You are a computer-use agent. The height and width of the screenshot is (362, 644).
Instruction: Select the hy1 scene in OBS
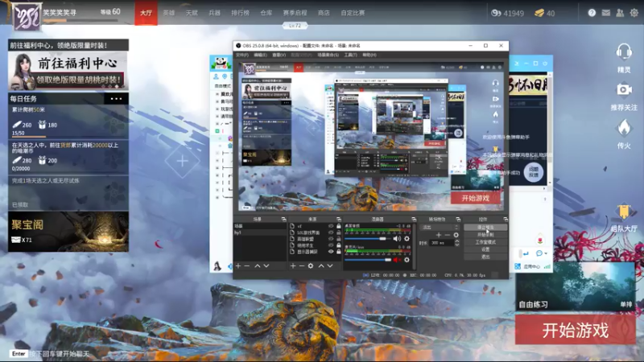pos(260,232)
